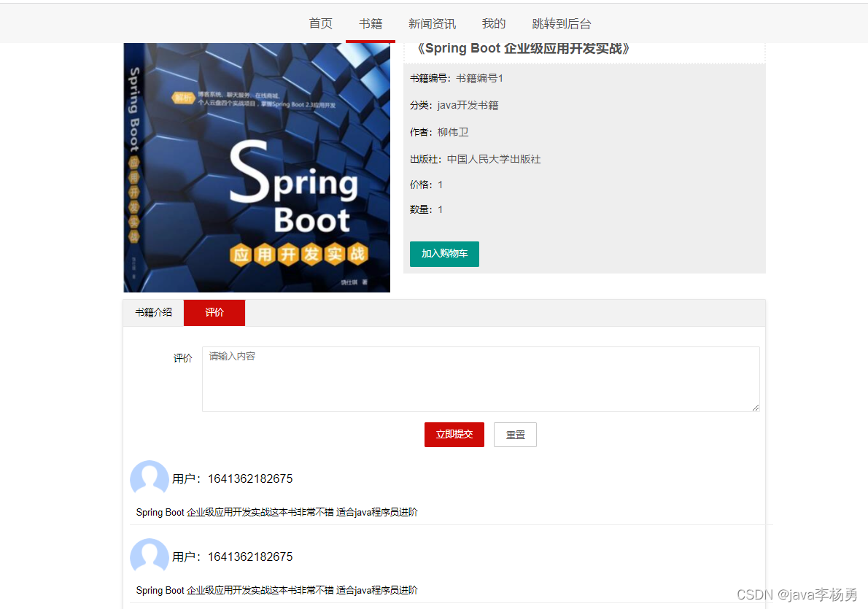Click the first reviewer's avatar icon

tap(150, 478)
